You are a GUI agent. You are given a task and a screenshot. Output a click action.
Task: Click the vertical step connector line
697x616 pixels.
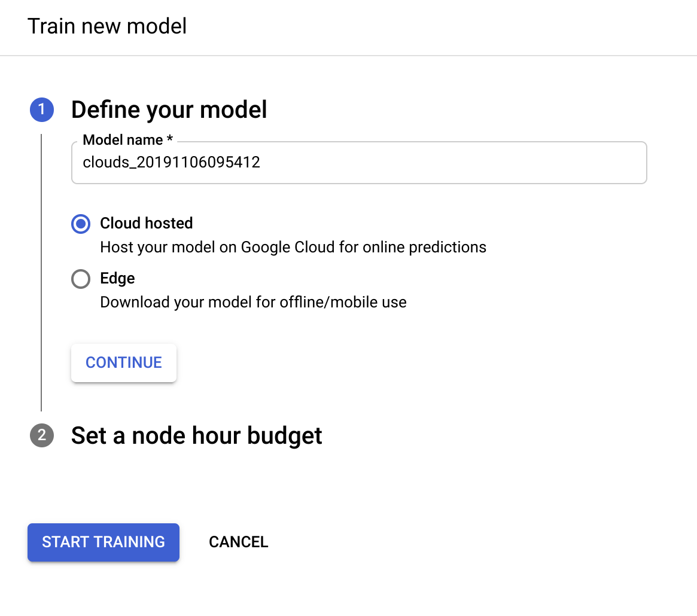41,269
